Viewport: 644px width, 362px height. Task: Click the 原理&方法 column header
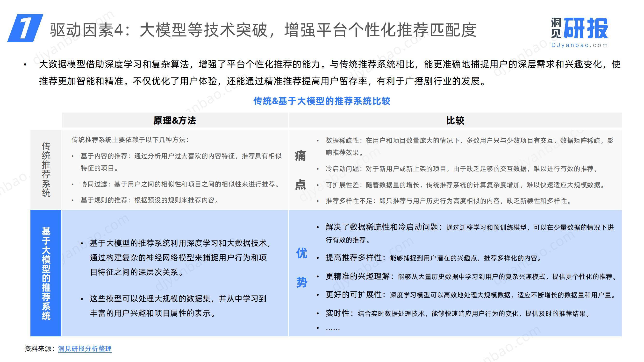coord(174,121)
